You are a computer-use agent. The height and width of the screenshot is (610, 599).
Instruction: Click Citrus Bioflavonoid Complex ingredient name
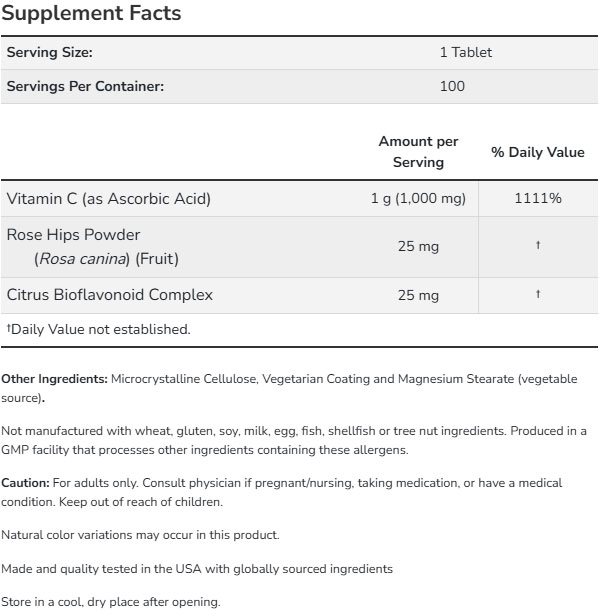pos(110,294)
